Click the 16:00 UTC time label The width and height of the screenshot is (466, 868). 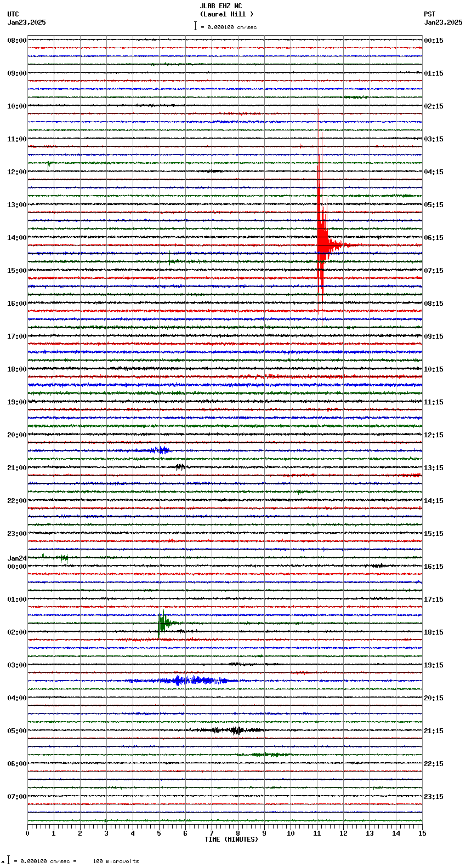[x=17, y=304]
